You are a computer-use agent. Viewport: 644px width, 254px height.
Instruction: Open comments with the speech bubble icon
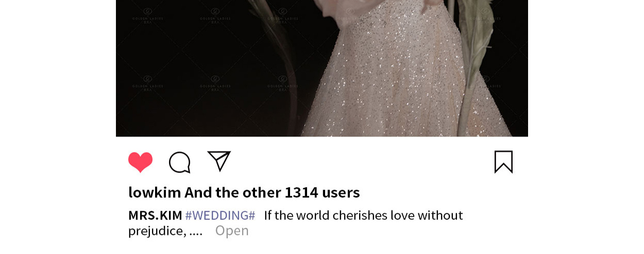coord(180,162)
